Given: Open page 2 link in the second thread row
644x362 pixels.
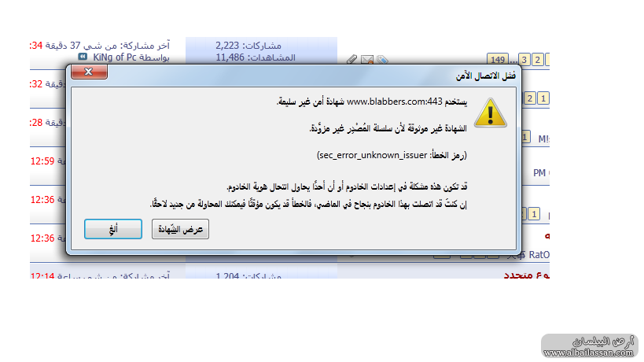Looking at the screenshot, I should [530, 98].
